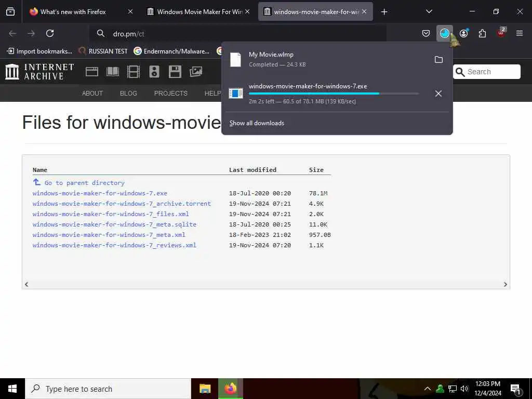
Task: Open the network tray icon
Action: (x=453, y=389)
